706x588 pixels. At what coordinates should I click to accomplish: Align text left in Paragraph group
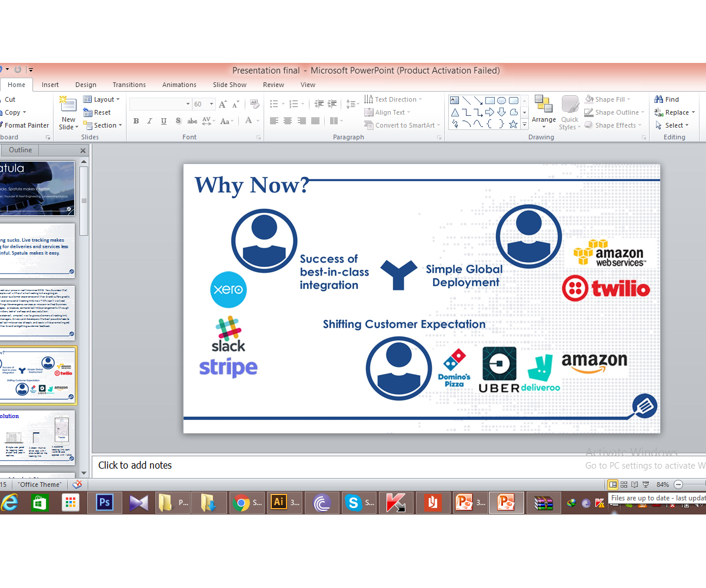(x=274, y=121)
